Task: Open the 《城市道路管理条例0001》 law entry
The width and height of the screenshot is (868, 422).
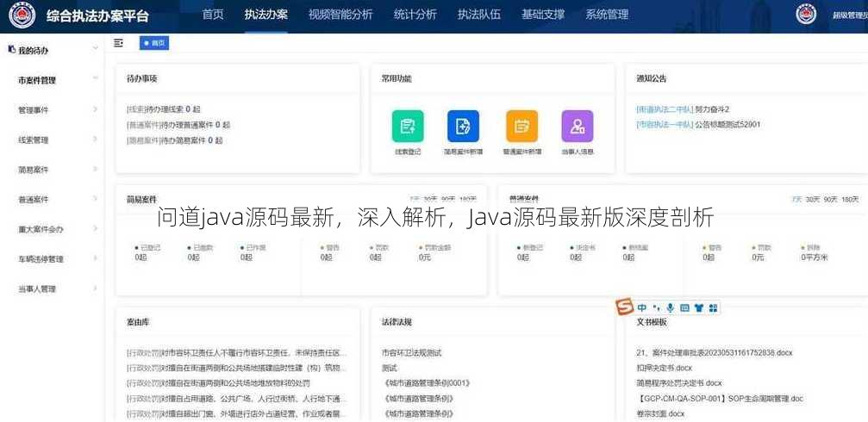Action: click(425, 382)
